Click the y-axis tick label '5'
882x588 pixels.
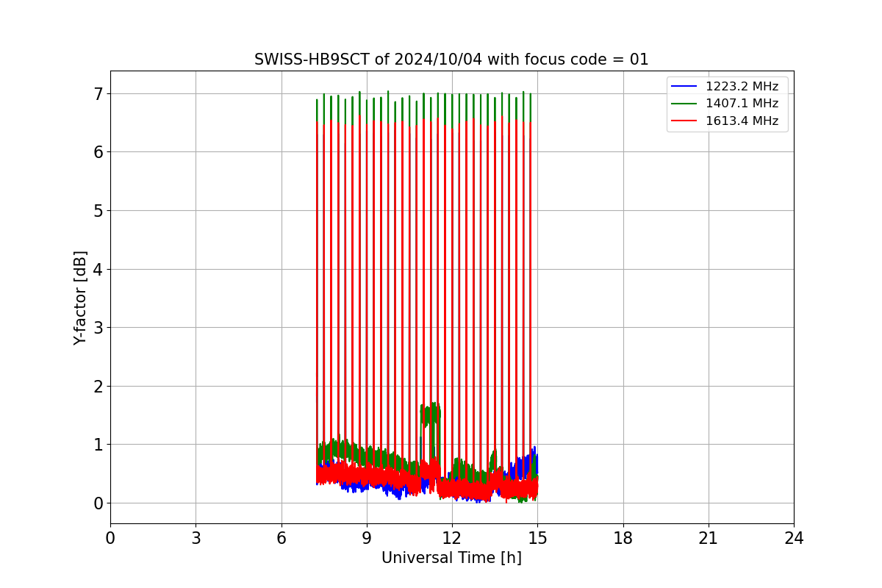pyautogui.click(x=98, y=210)
